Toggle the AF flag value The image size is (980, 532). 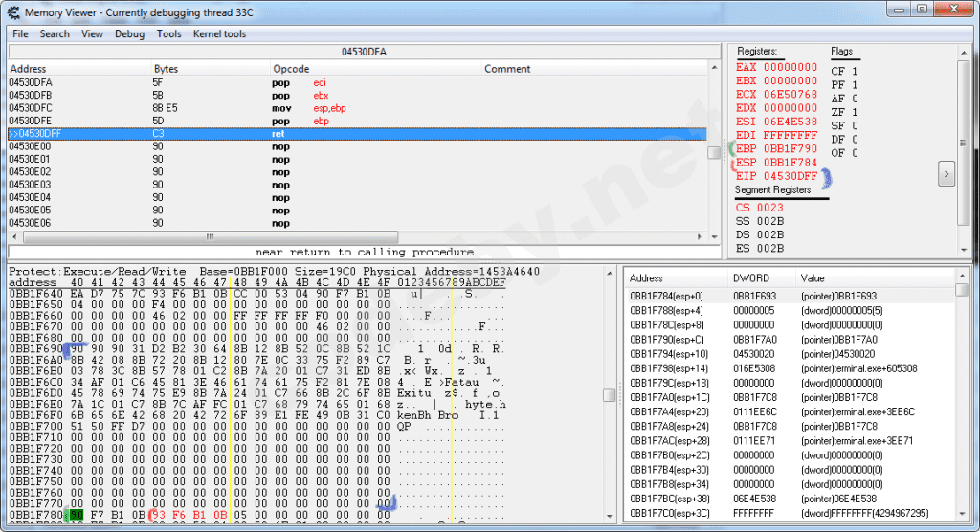pos(844,99)
